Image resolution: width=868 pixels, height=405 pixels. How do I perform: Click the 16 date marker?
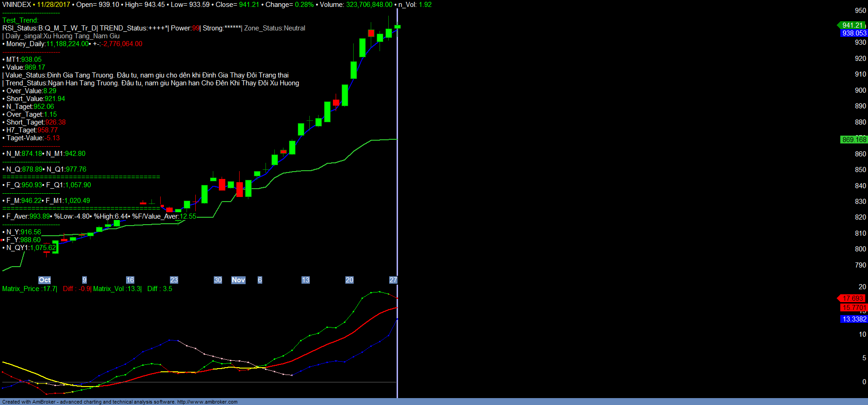click(130, 280)
